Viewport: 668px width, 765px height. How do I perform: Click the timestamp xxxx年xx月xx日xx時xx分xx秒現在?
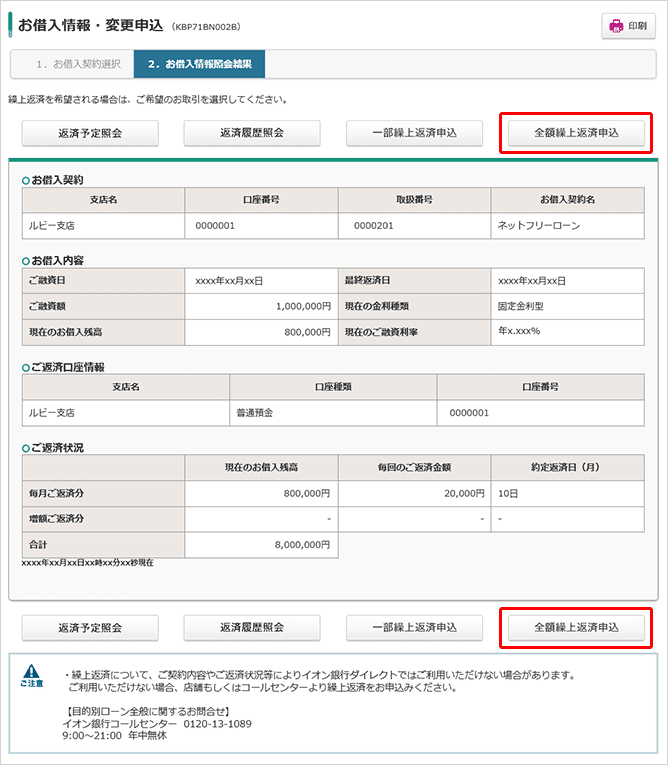pos(88,563)
